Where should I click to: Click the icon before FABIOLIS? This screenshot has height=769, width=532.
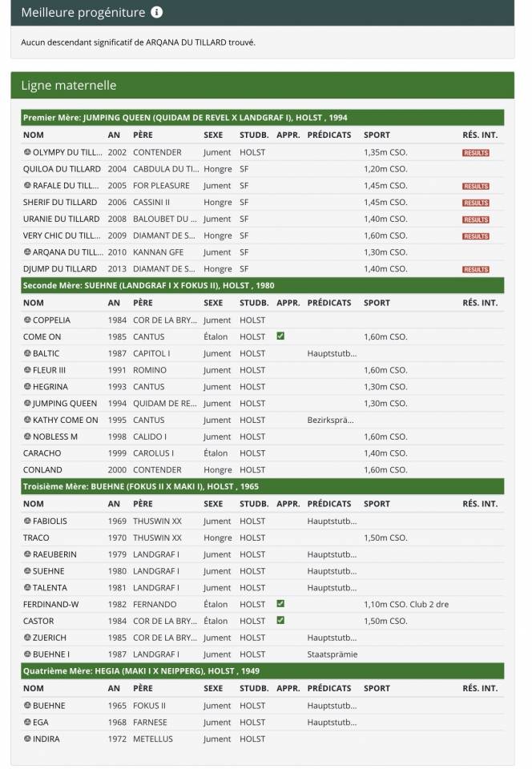tap(27, 521)
